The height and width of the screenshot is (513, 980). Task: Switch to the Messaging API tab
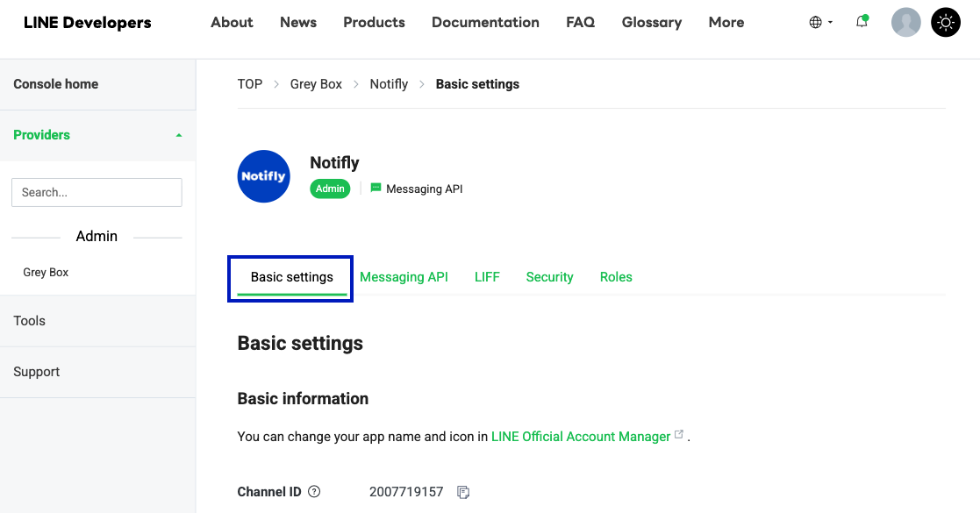click(404, 276)
